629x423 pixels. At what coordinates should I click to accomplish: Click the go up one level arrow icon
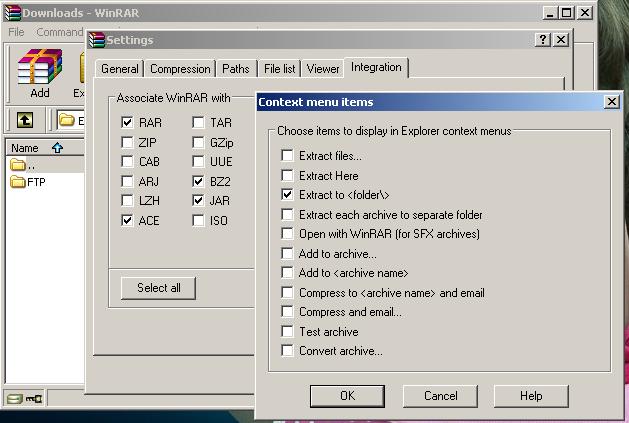click(x=25, y=120)
